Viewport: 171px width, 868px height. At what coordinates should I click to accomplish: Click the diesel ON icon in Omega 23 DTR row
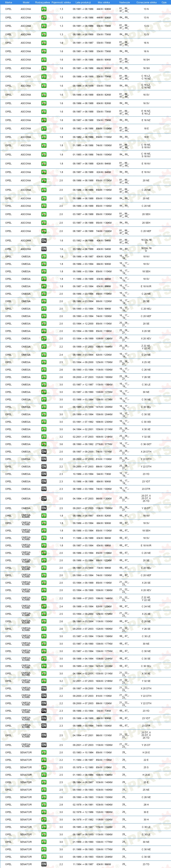[44, 489]
